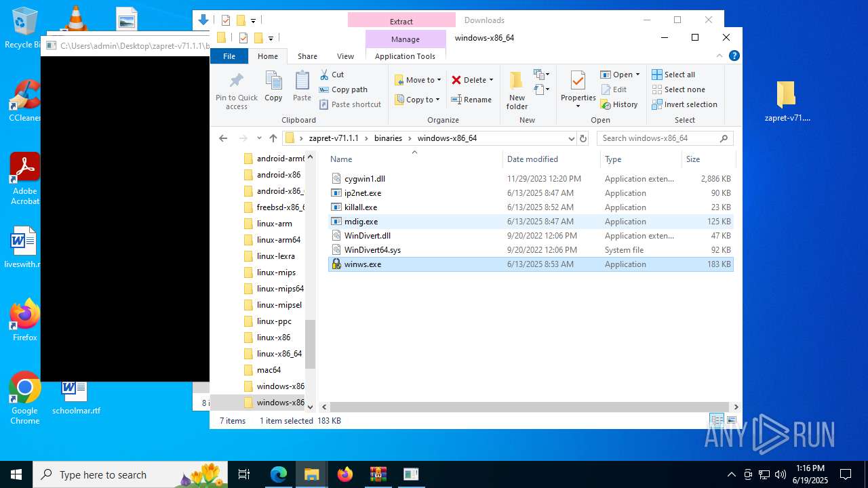Switch to the Share tab
Viewport: 868px width, 488px height.
pos(307,56)
